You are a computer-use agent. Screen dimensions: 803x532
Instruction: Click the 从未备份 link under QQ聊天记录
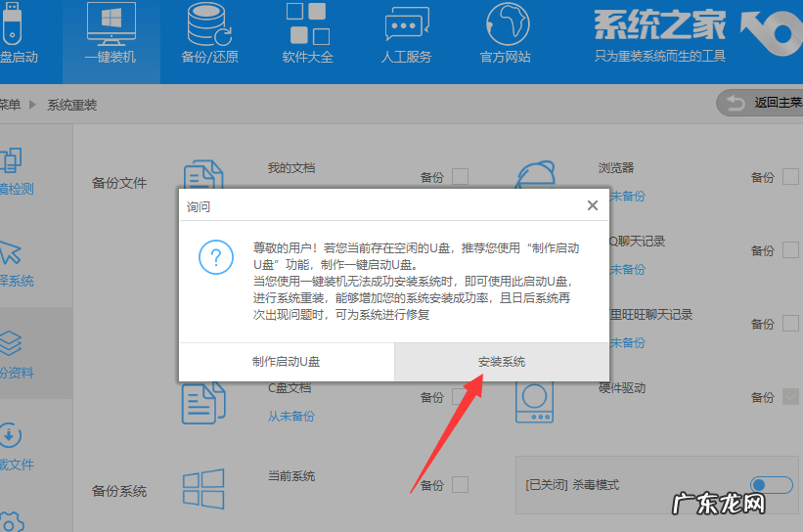627,269
